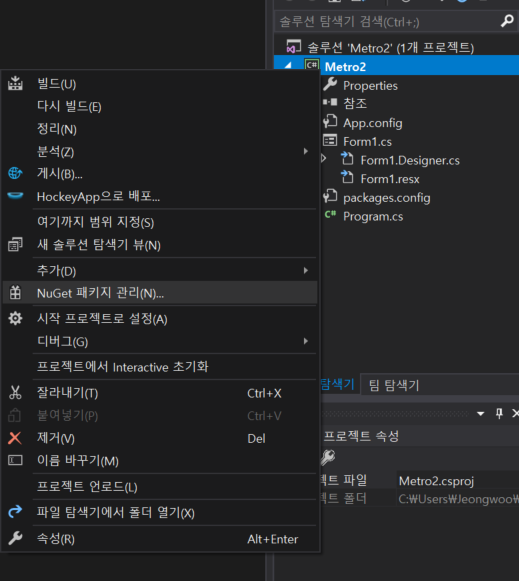Select the 솔루션 'Metro2' root node
Screen dimensions: 519x581
(390, 47)
